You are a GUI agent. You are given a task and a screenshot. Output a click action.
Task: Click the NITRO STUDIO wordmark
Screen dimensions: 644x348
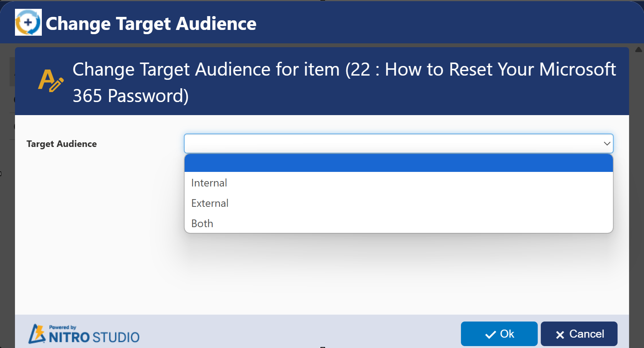coord(94,337)
